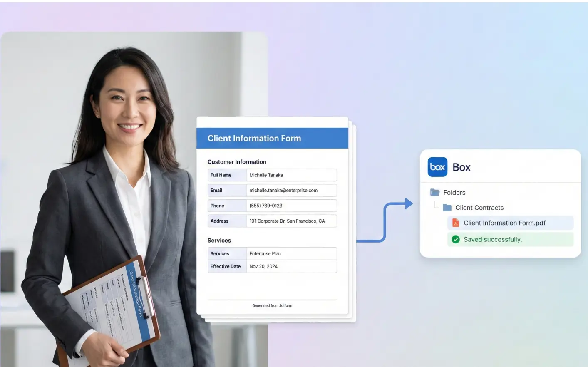This screenshot has height=367, width=588.
Task: Click the open Folders icon
Action: [435, 193]
